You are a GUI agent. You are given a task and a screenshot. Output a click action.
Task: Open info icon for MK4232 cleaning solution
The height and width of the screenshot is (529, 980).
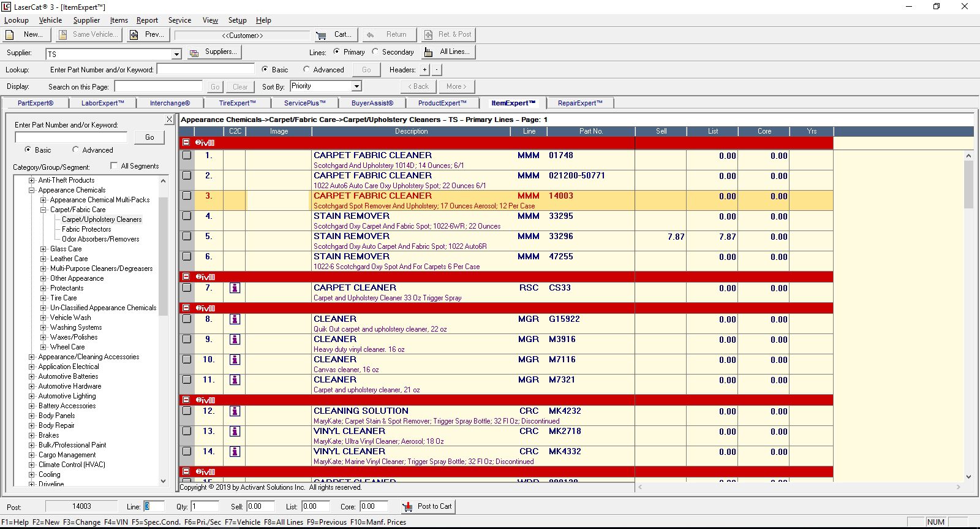(x=235, y=411)
